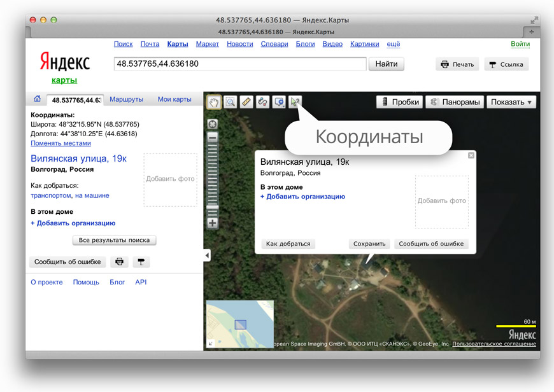Click Все результаты поиска button
554x392 pixels.
[x=114, y=240]
